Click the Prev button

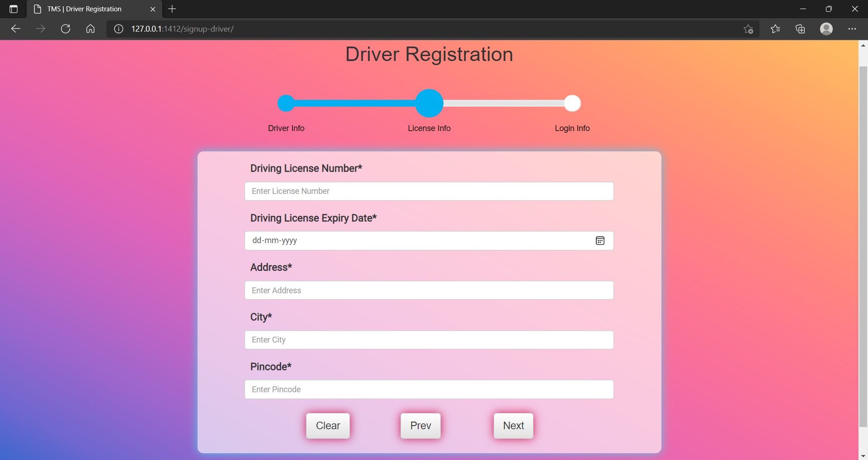click(420, 426)
